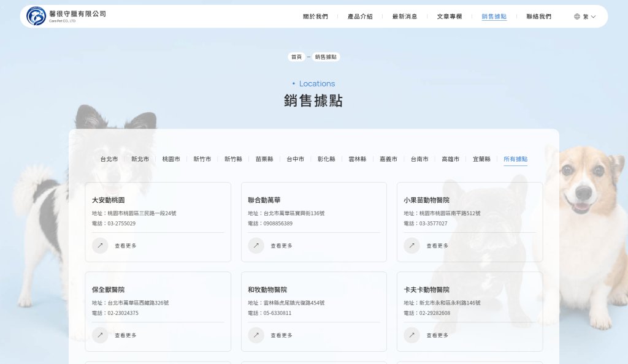Click 查看更多 in 聯合動萬華 card

[x=281, y=246]
